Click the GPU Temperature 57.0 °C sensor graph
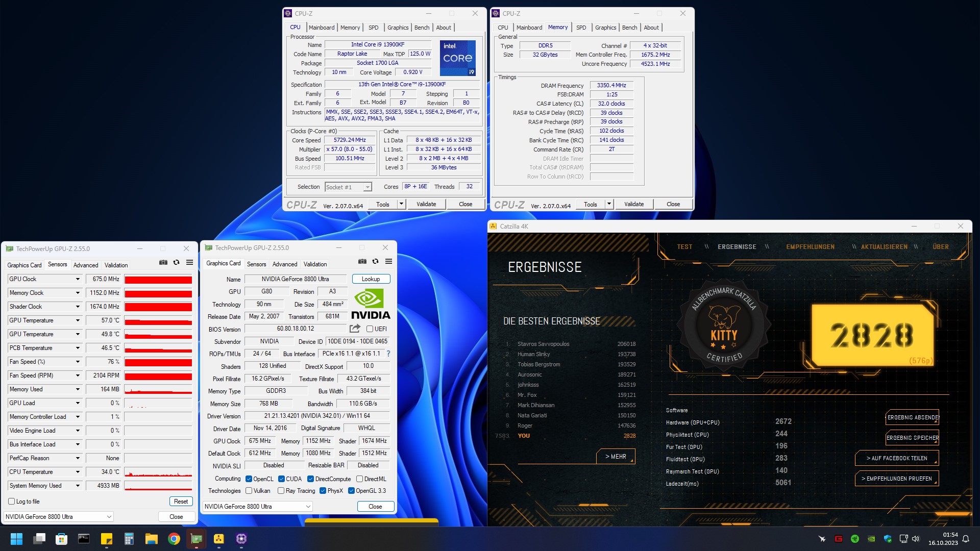The height and width of the screenshot is (551, 980). coord(158,320)
